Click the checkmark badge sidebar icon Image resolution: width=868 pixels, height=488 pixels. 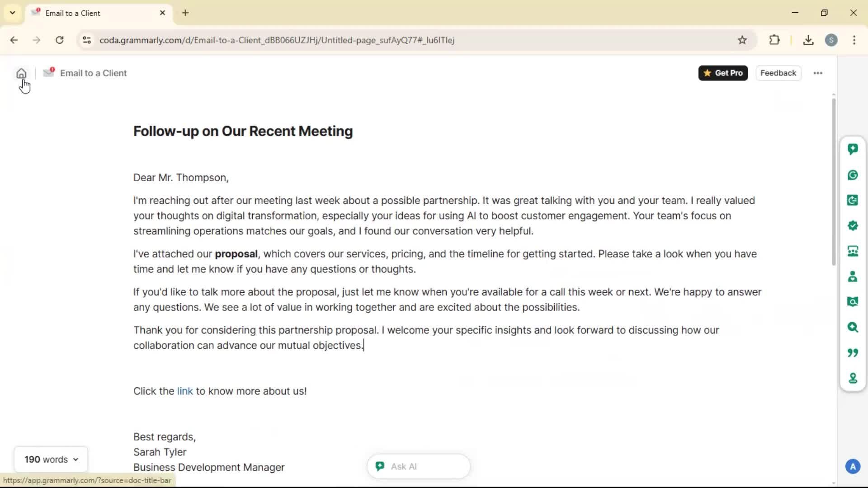click(x=853, y=225)
